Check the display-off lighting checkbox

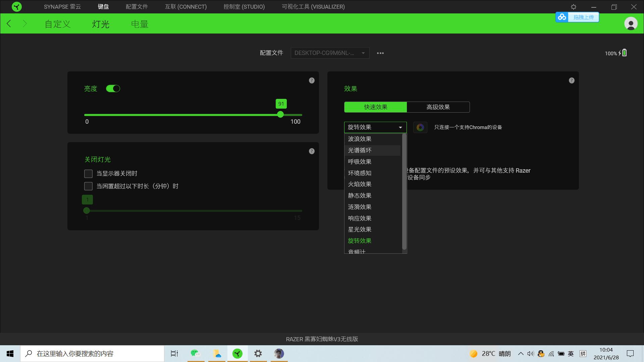pos(88,174)
